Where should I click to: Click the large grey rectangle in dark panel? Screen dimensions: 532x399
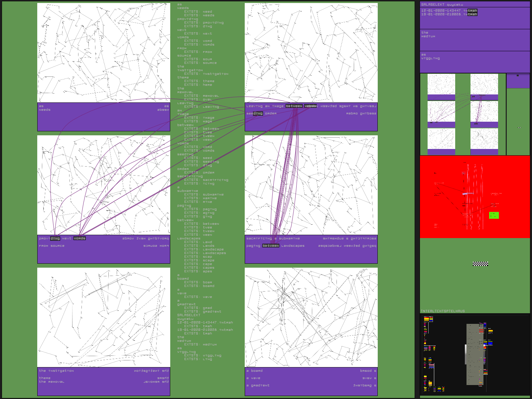[x=475, y=354]
